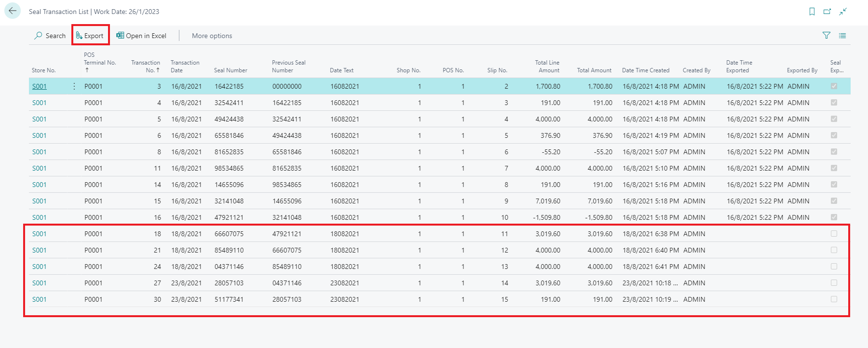Toggle Seal Exported checkbox for transaction 3
868x348 pixels.
tap(834, 86)
